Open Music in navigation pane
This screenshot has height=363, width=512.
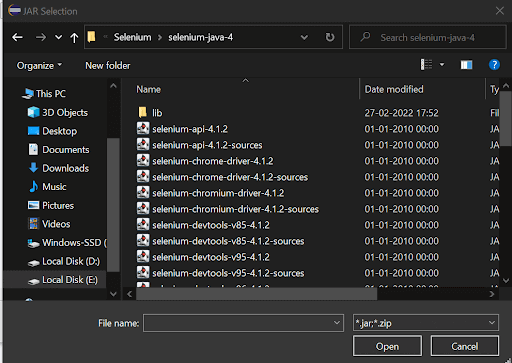(x=48, y=187)
